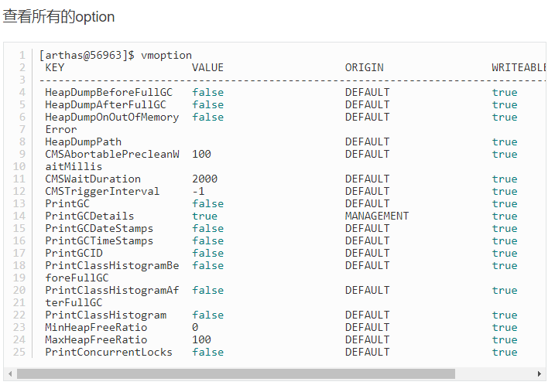Click the DEFAULT origin of MinHeapFreeRatio
555x392 pixels.
[x=368, y=327]
